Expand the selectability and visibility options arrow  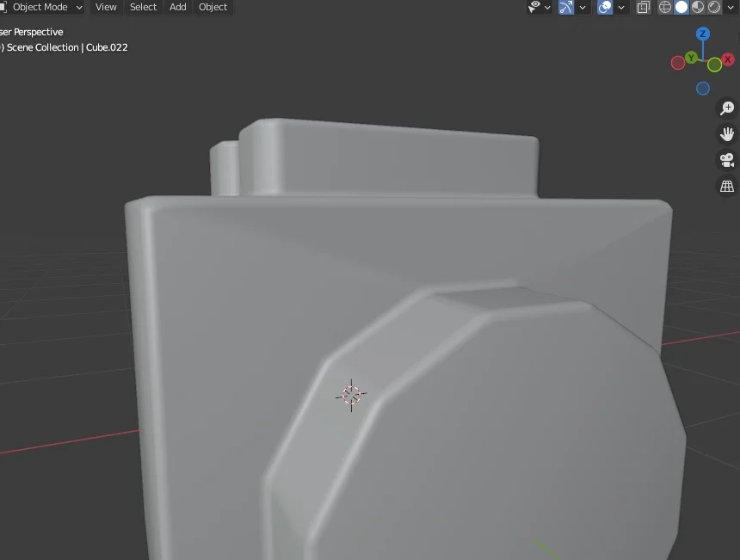[547, 8]
